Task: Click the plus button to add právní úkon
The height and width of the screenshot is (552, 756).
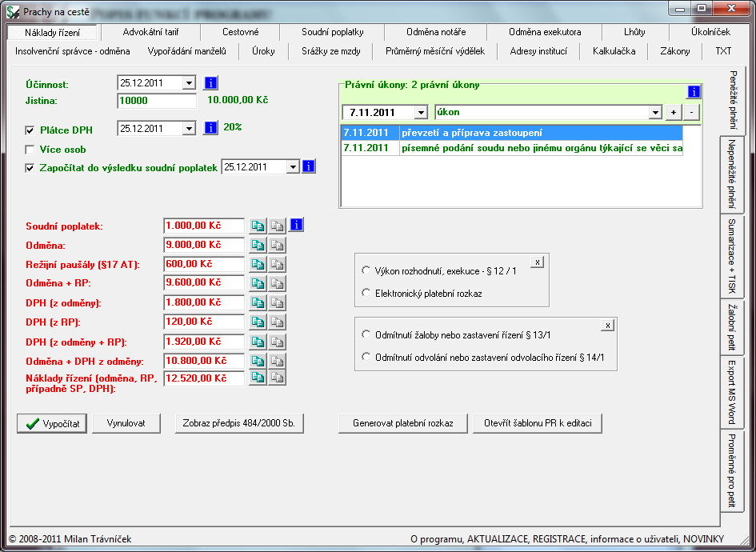Action: coord(674,113)
